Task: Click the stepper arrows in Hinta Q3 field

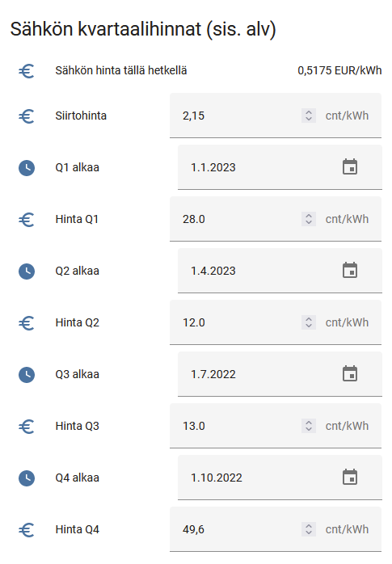Action: (x=309, y=426)
